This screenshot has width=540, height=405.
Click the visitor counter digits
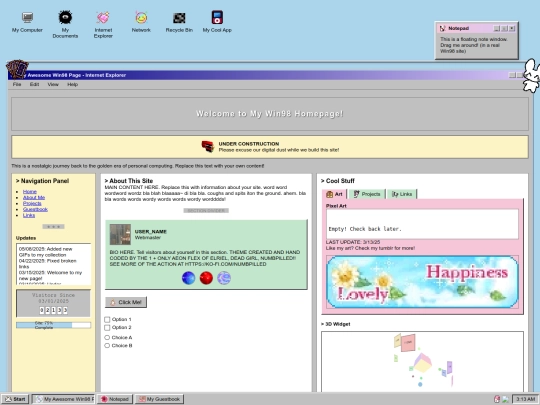(x=53, y=310)
